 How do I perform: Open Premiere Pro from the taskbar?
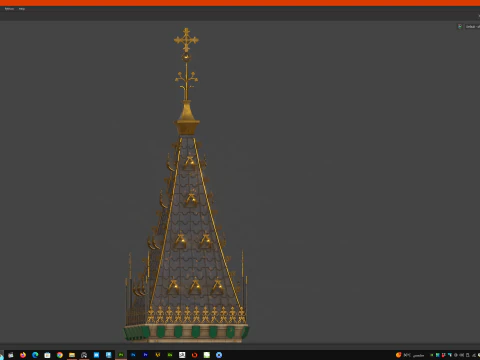145,355
